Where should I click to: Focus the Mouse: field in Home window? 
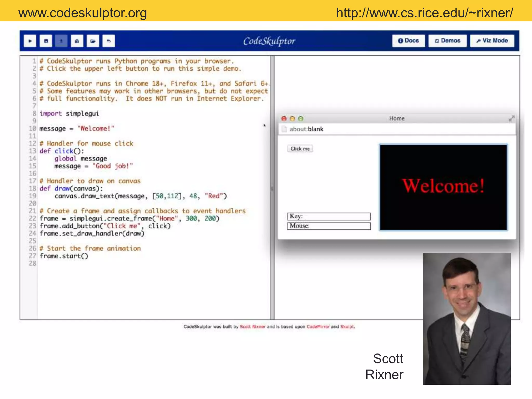329,226
